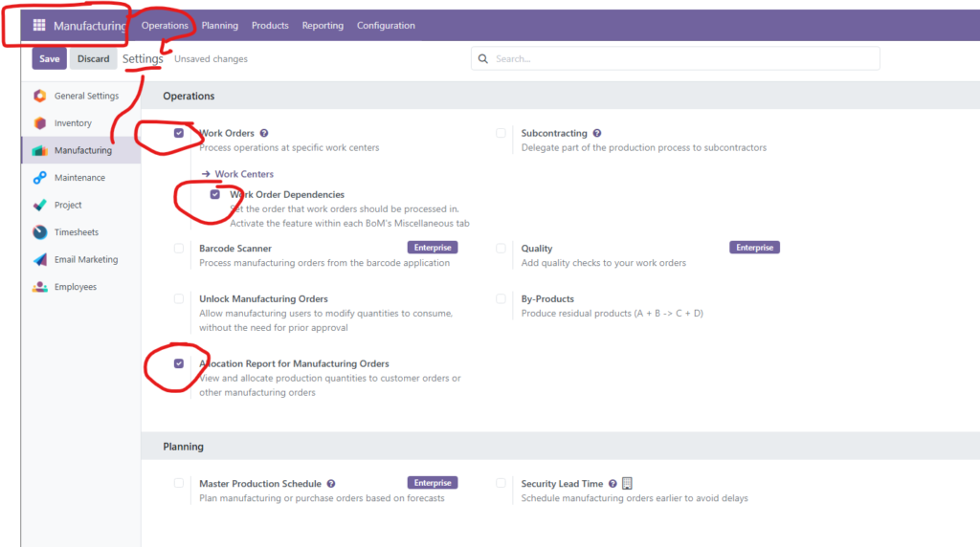Enable the Subcontracting checkbox
The image size is (980, 547).
(501, 134)
